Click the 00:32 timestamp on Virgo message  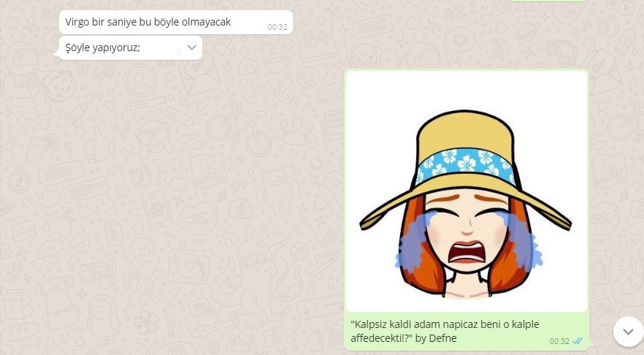click(x=277, y=27)
